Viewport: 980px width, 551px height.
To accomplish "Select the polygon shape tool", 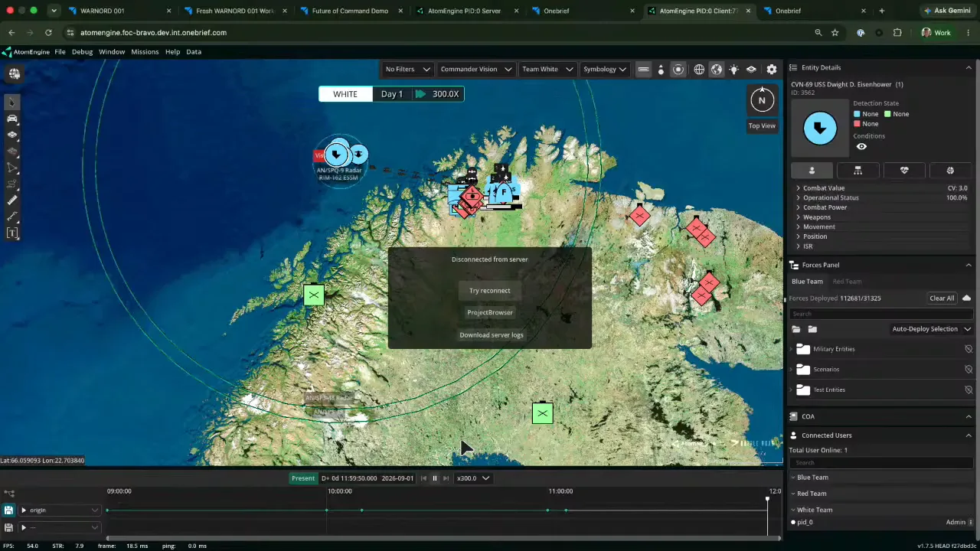I will point(12,168).
